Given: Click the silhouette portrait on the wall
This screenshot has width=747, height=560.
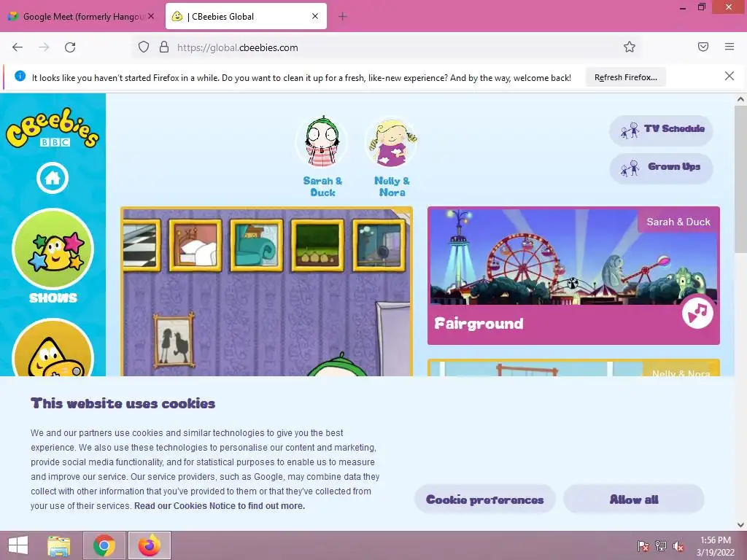Looking at the screenshot, I should click(174, 340).
